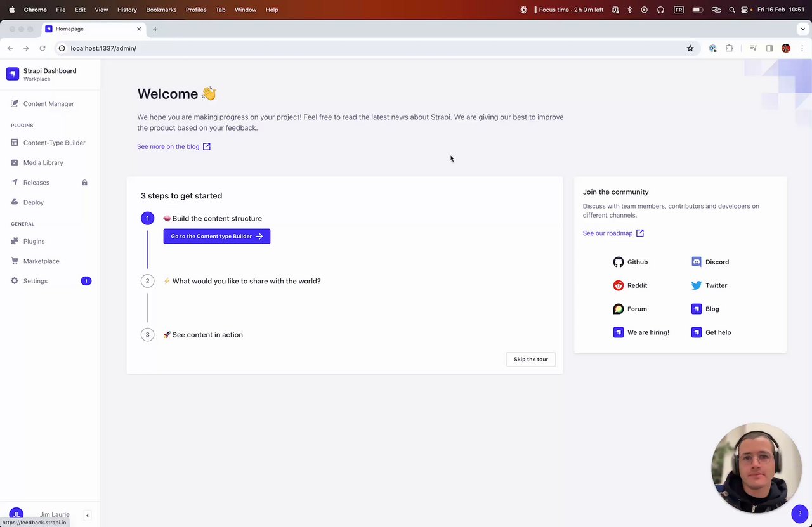The width and height of the screenshot is (812, 527).
Task: Click the help question mark button
Action: click(x=799, y=514)
